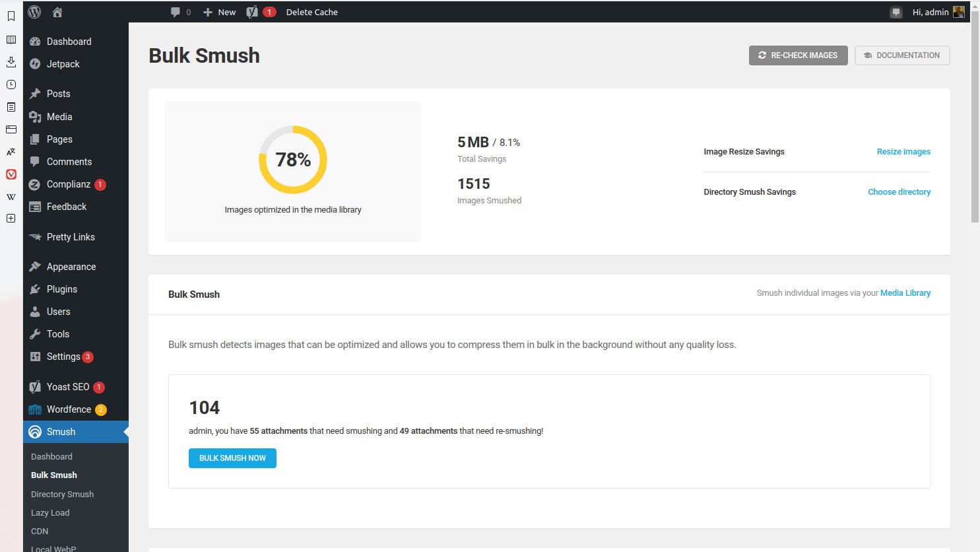This screenshot has height=552, width=980.
Task: Click the Plugins plug icon
Action: tap(35, 289)
